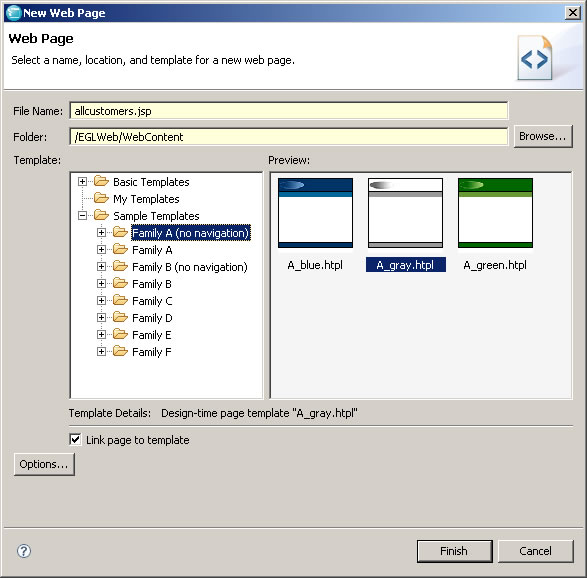
Task: Expand the Family B tree node
Action: tap(101, 284)
